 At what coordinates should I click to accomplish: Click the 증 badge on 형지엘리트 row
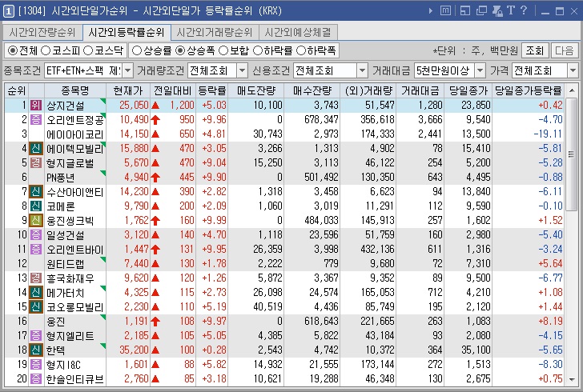coord(36,336)
